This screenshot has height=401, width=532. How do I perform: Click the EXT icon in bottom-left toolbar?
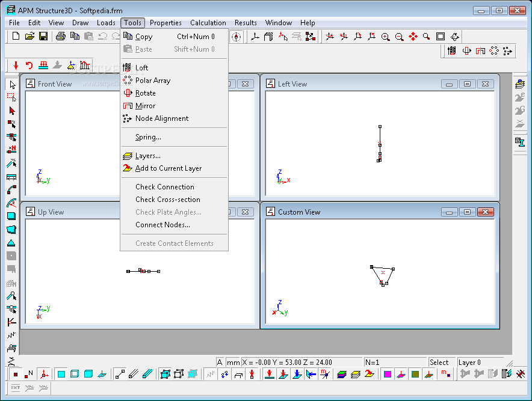[x=16, y=388]
